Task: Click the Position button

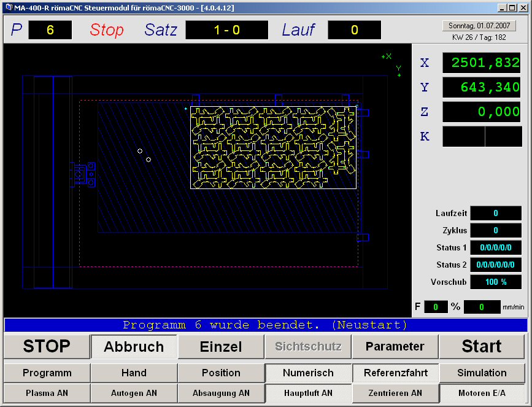Action: [221, 373]
